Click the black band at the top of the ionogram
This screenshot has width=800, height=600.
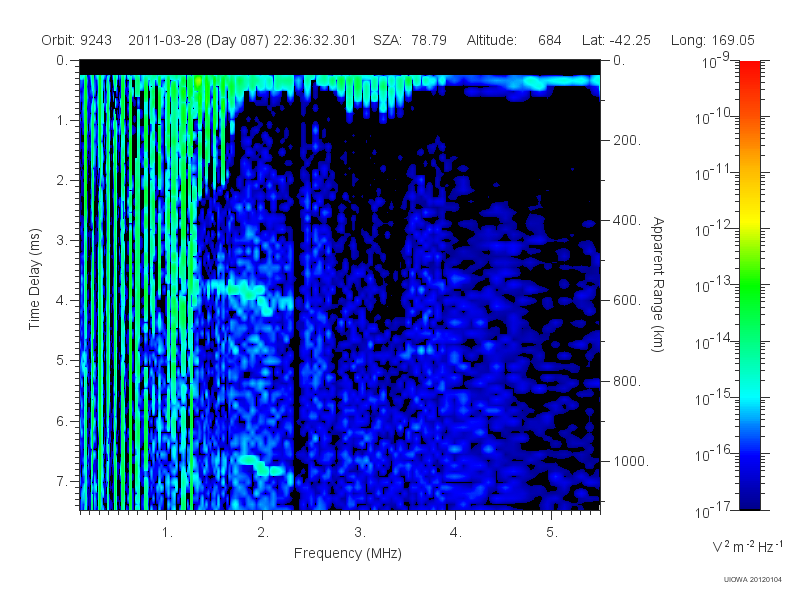tap(340, 67)
